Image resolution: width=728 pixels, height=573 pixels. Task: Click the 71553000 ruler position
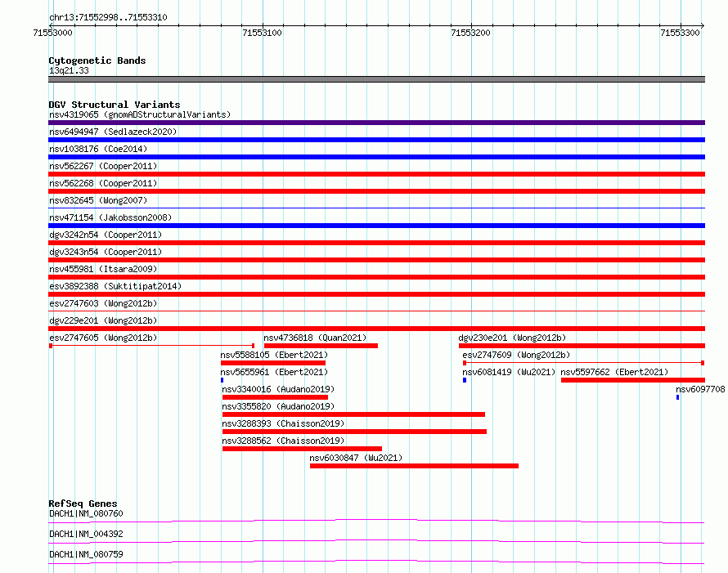click(53, 33)
